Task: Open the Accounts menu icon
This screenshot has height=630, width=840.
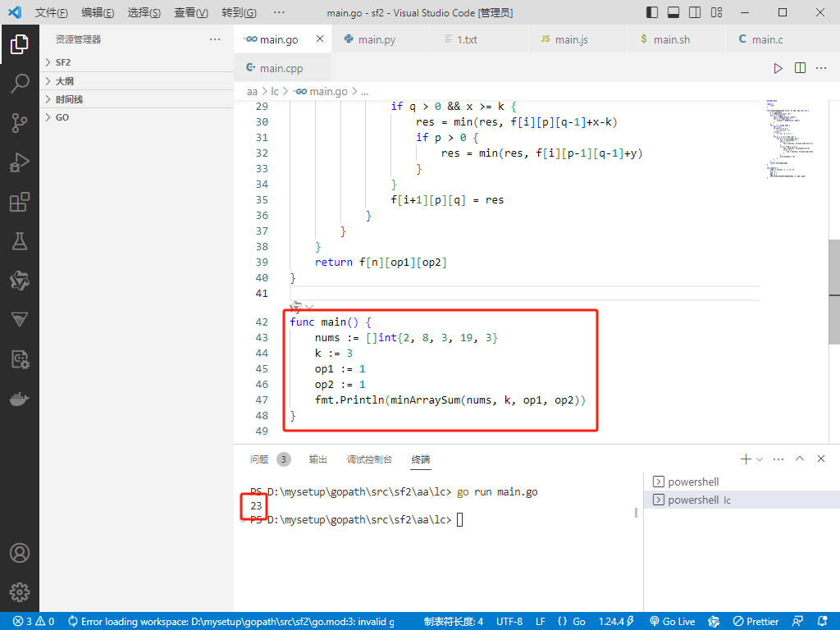Action: point(20,553)
